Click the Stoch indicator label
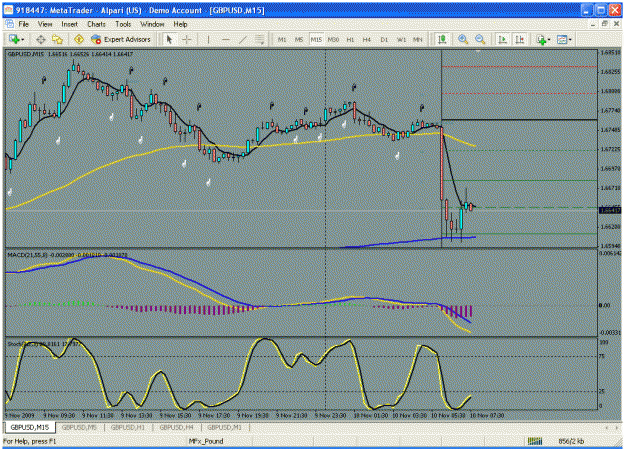The width and height of the screenshot is (625, 449). pyautogui.click(x=43, y=344)
